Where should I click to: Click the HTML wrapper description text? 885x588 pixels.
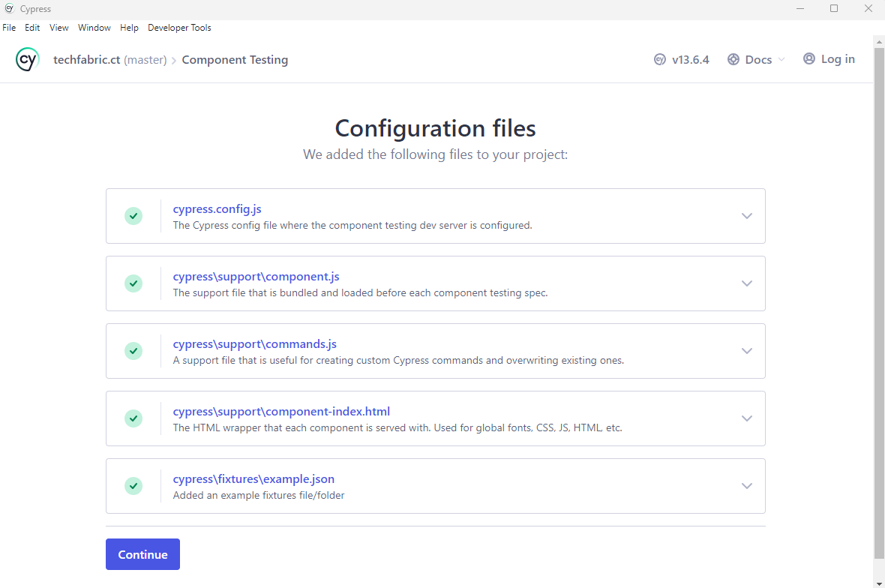(397, 427)
